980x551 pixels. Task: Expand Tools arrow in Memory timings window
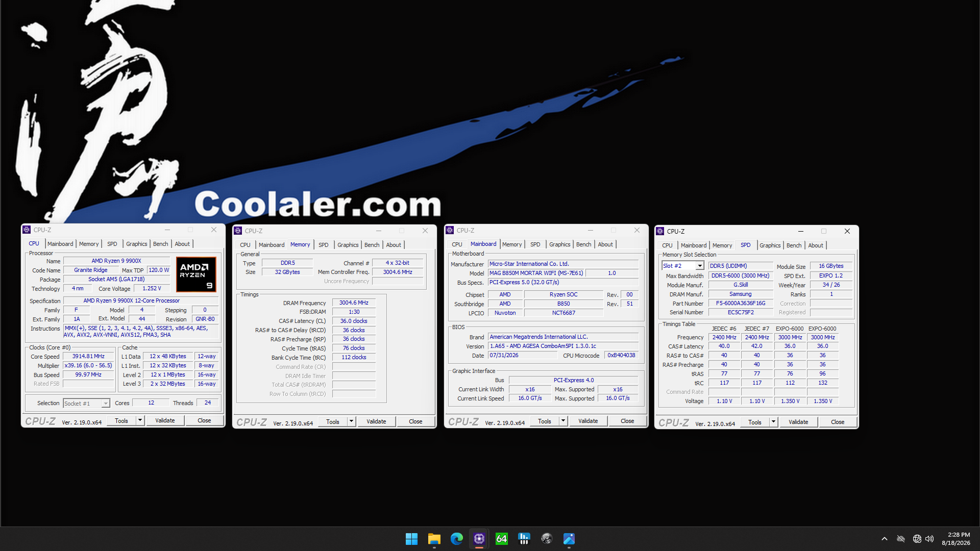(351, 422)
